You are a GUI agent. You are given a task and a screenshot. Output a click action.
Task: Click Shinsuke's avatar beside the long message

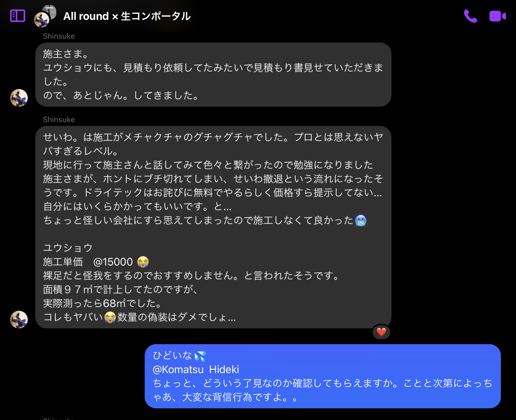[x=19, y=320]
